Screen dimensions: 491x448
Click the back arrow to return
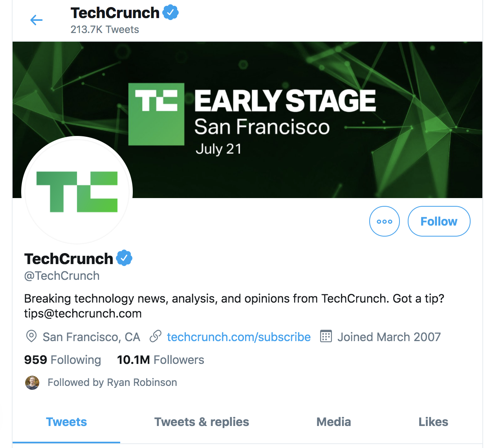[x=36, y=20]
